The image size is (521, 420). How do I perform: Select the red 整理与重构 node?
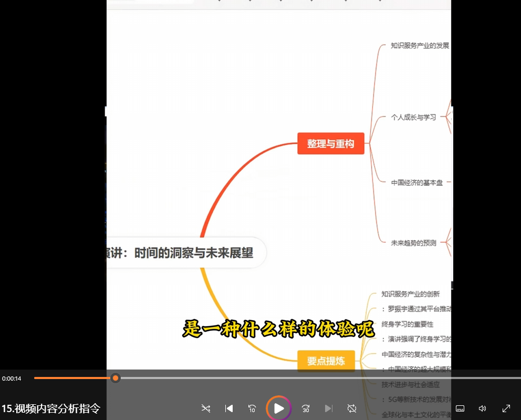[330, 143]
